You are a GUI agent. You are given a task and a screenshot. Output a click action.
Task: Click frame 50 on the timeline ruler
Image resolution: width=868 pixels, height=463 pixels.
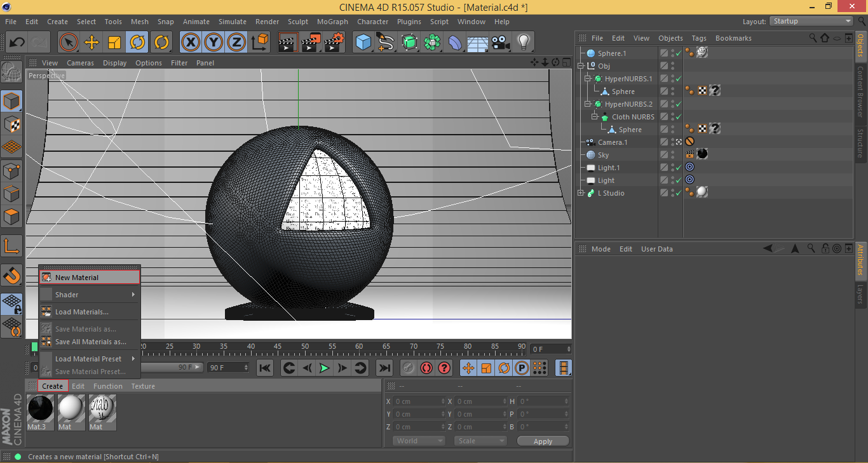306,347
